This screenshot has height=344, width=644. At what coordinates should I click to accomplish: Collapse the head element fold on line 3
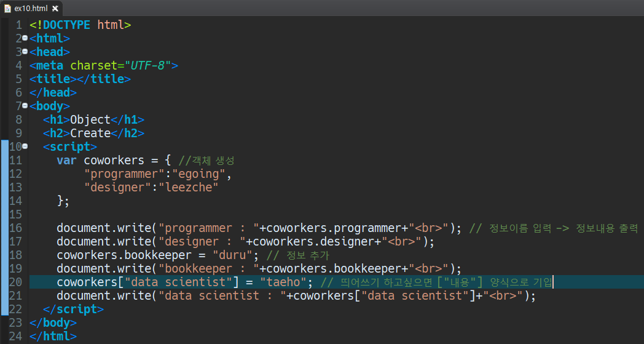click(x=25, y=52)
